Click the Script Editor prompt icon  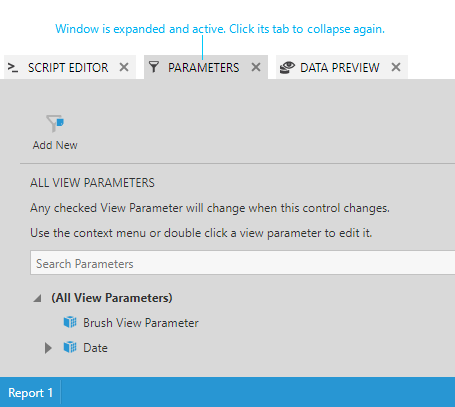(13, 68)
